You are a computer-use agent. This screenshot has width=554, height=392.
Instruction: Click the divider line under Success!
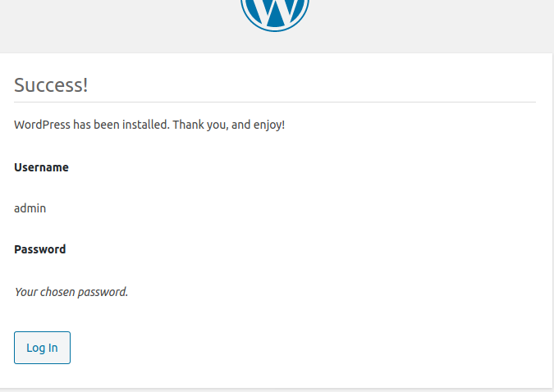[x=275, y=102]
